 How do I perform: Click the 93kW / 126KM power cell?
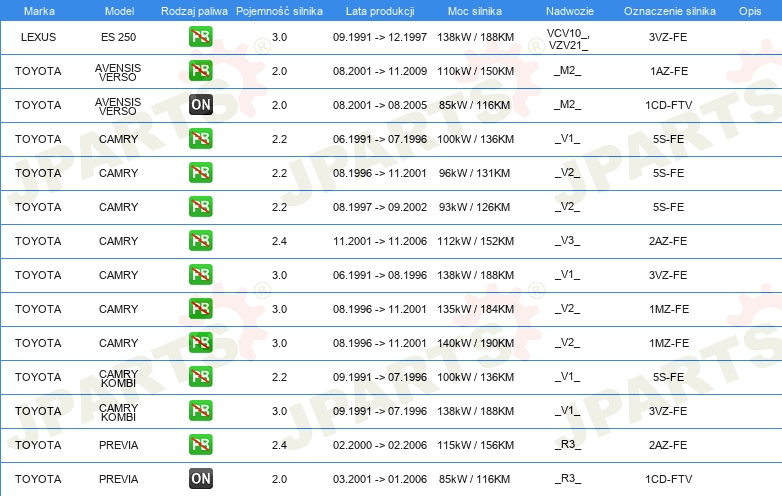[x=474, y=206]
